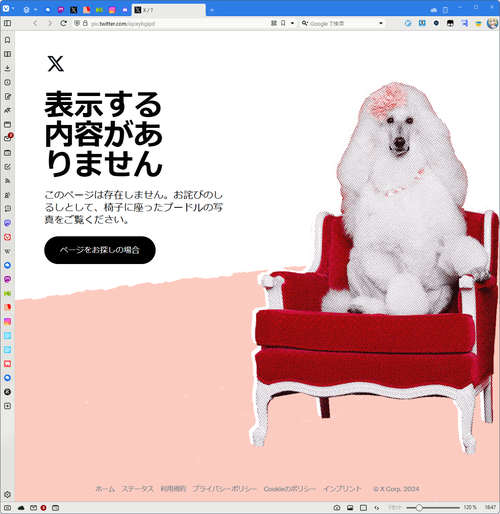The image size is (500, 514).
Task: Add a new web panel
Action: pos(7,406)
